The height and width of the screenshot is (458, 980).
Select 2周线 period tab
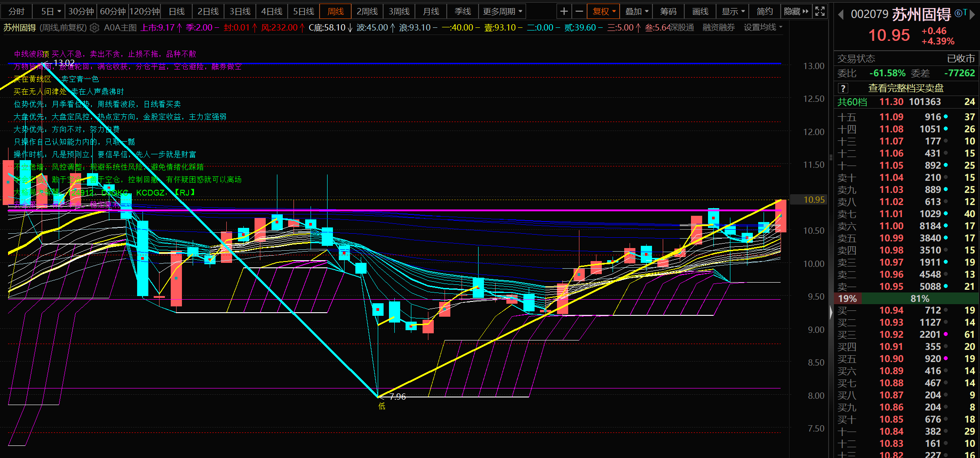367,11
